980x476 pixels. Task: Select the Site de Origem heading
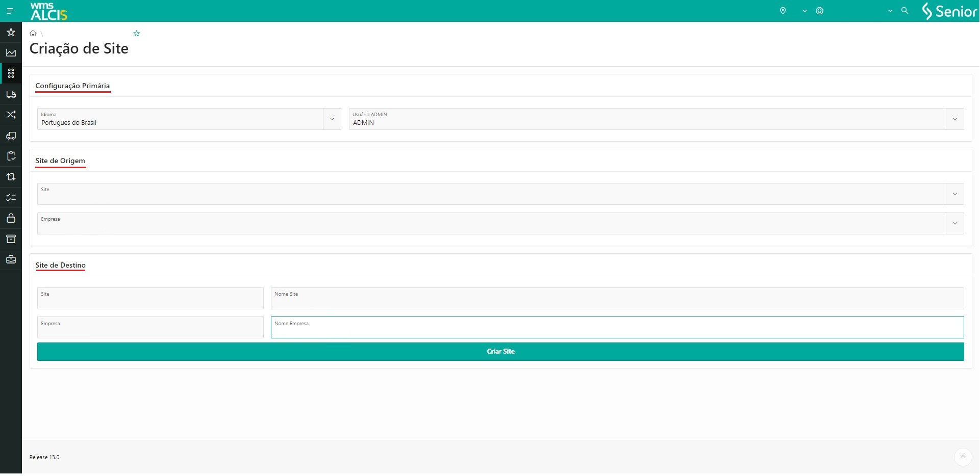pos(60,161)
